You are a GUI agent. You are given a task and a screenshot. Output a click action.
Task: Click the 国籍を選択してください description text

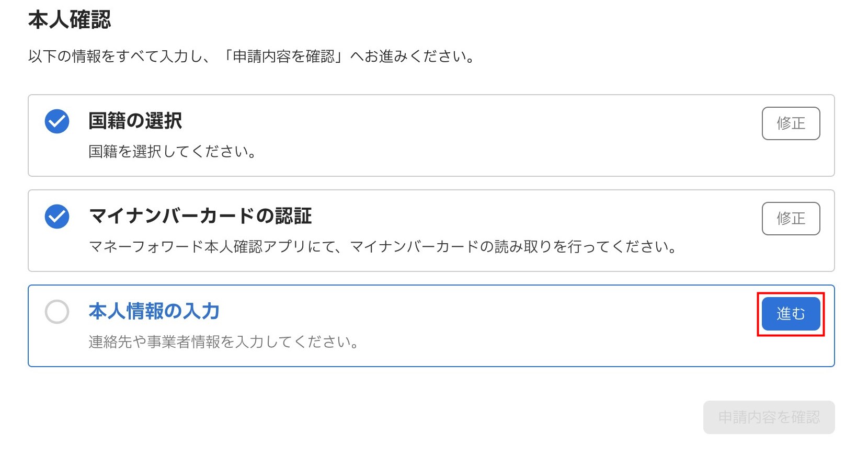tap(172, 152)
